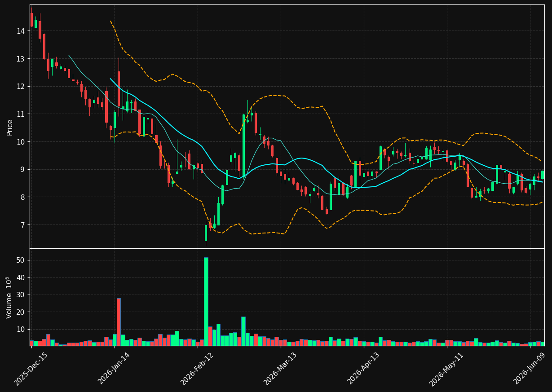Viewport: 552px width, 392px height.
Task: Click the price tick label 11
Action: [21, 114]
